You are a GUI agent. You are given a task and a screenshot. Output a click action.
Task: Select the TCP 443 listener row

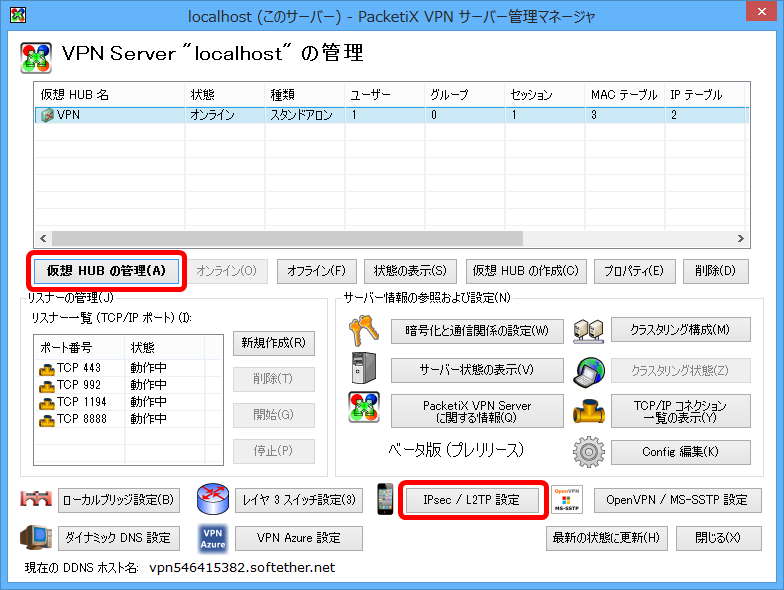pyautogui.click(x=128, y=368)
